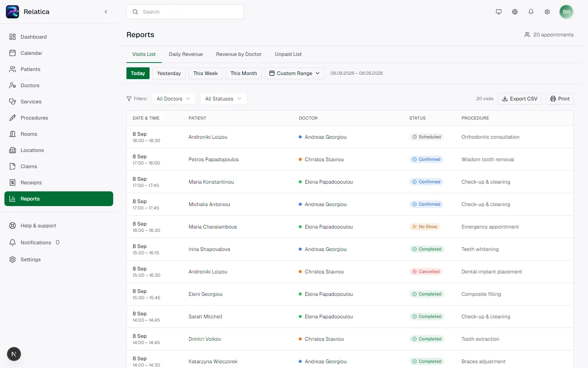588x368 pixels.
Task: Open Notifications in the sidebar
Action: [59, 243]
